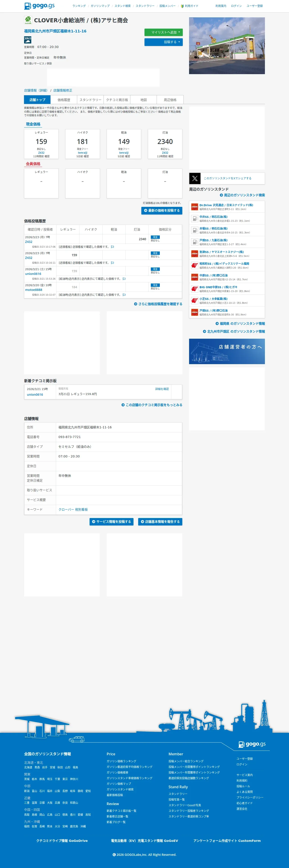The image size is (289, 868).
Task: Click the クチコミドライブ情報 GoGoDrive footer link
Action: pos(62,841)
